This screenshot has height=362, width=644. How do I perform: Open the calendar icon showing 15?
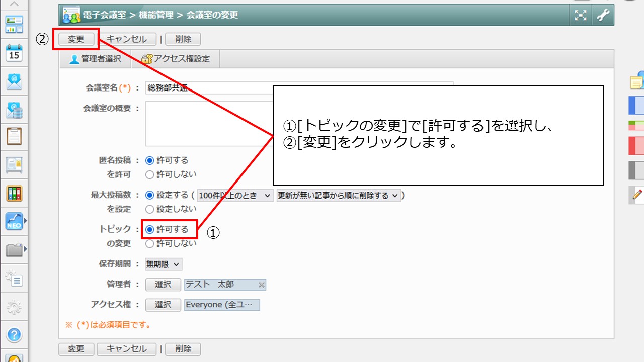click(x=14, y=53)
